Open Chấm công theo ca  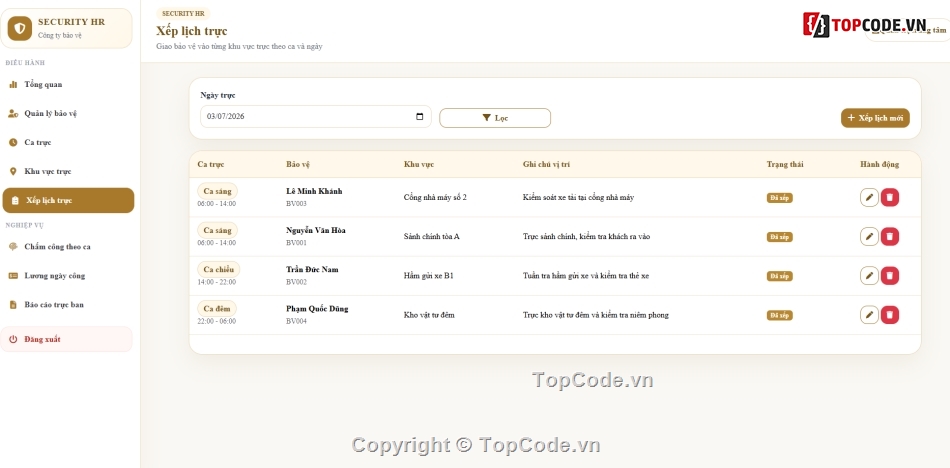pos(67,247)
